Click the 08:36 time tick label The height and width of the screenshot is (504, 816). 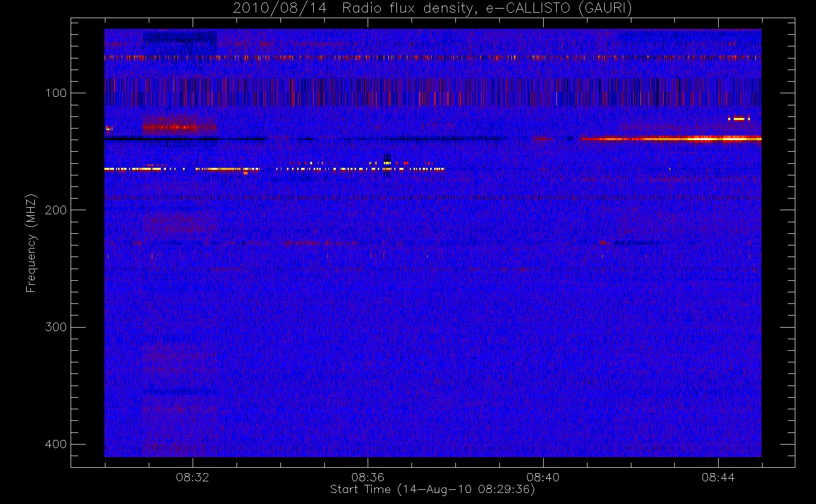click(x=368, y=477)
